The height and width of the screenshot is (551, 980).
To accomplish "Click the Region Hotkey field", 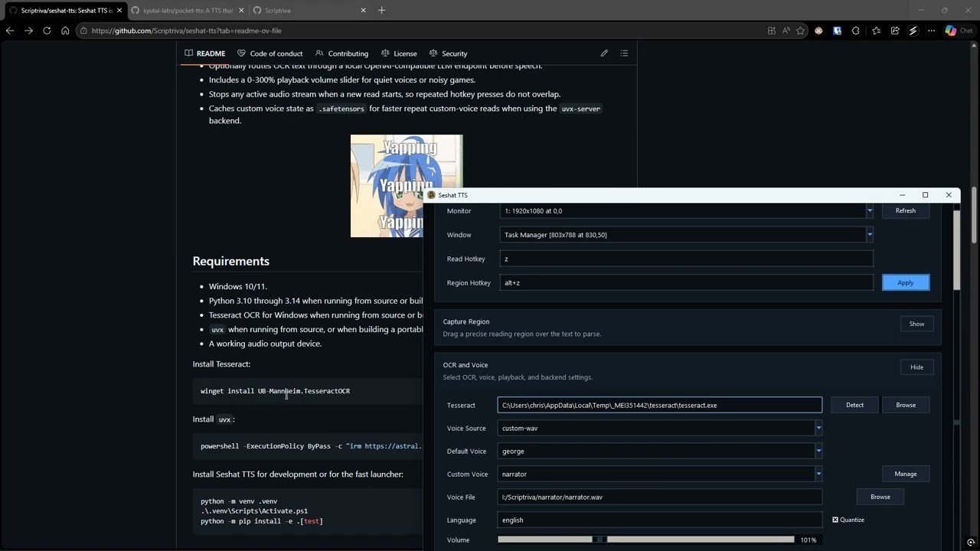I will pyautogui.click(x=686, y=282).
